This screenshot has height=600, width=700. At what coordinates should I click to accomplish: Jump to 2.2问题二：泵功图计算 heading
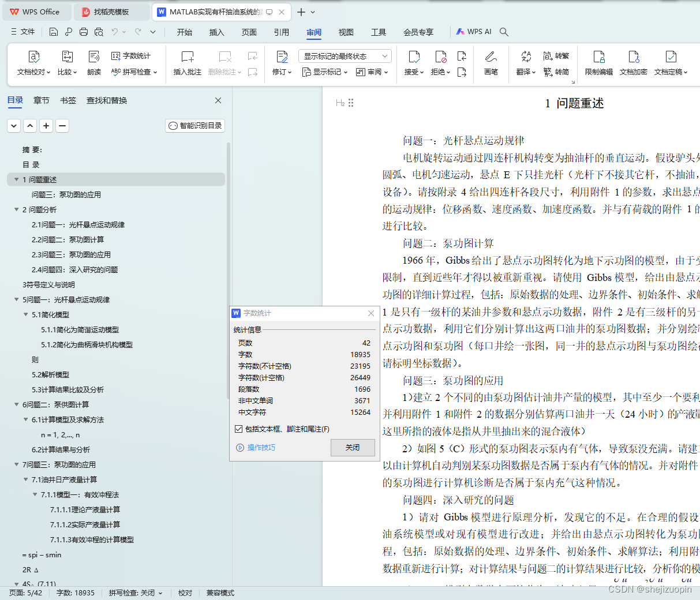tap(68, 239)
